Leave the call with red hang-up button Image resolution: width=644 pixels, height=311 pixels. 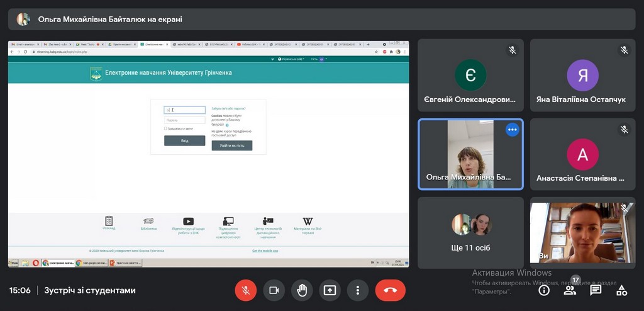click(390, 290)
